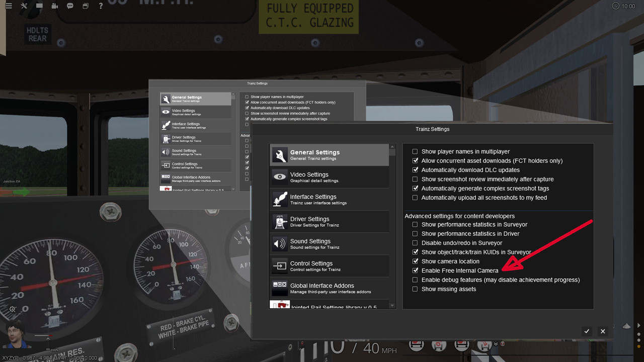644x362 pixels.
Task: Click the Sound Settings speaker icon in front dialog
Action: pos(280,243)
